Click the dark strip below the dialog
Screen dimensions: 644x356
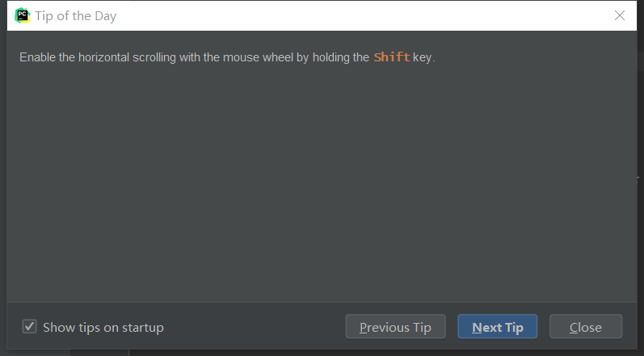click(323, 353)
